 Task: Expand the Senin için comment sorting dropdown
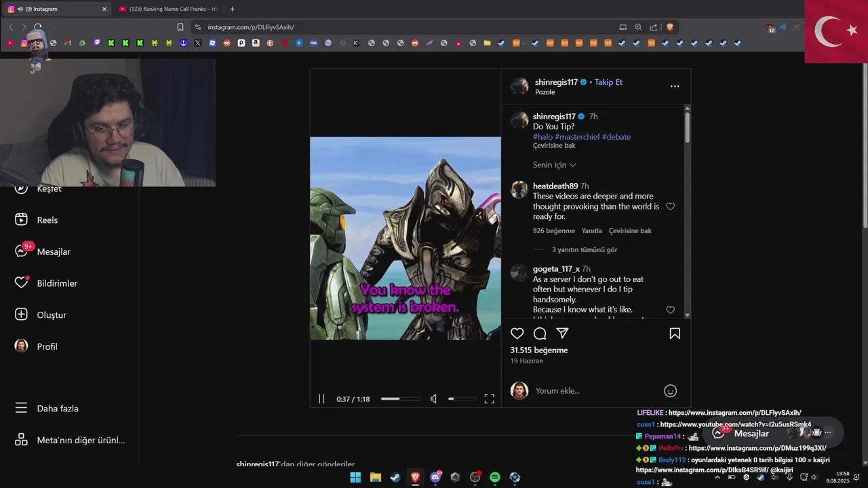(554, 165)
